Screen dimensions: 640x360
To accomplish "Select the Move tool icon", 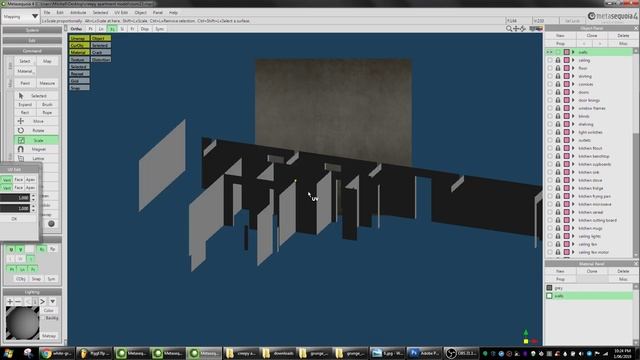I will [20, 121].
